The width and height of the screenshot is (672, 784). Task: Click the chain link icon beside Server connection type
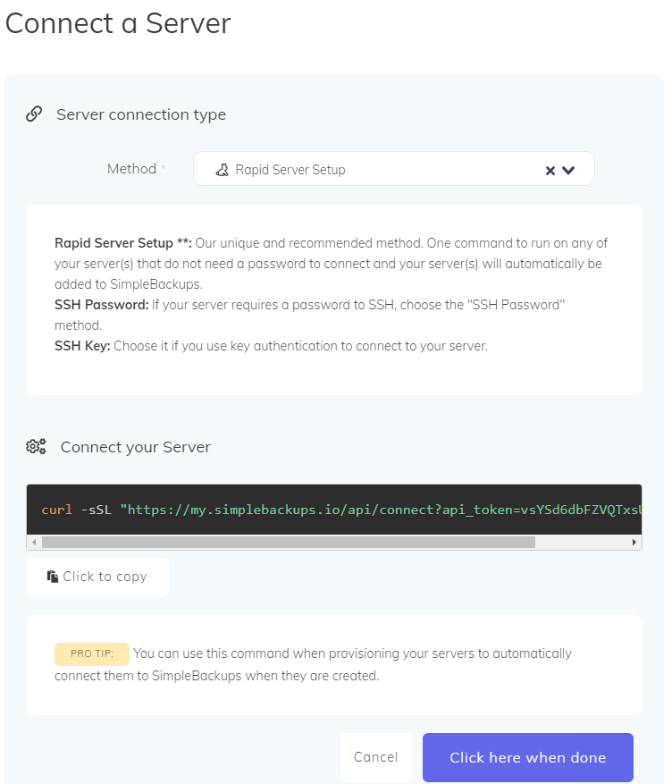click(x=34, y=114)
